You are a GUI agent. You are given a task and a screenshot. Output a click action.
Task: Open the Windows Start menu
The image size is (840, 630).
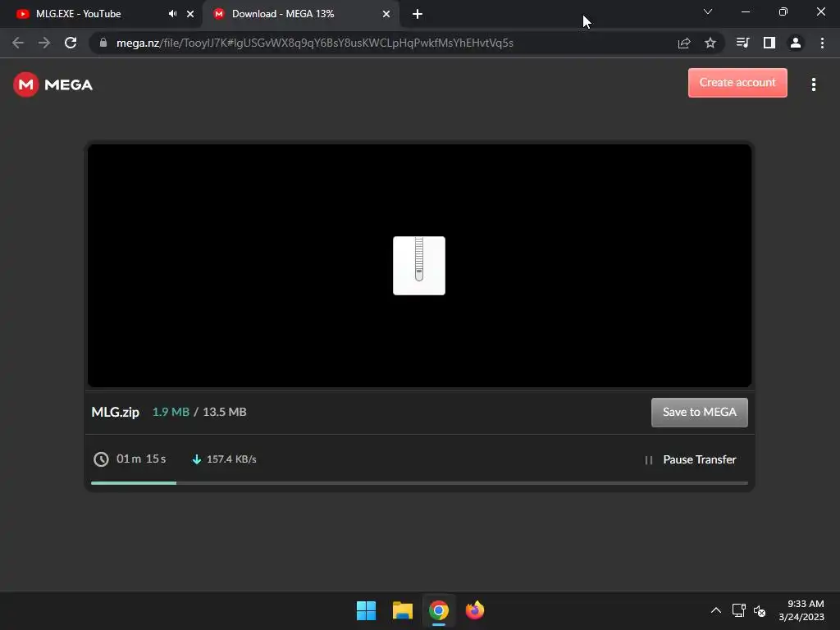coord(367,610)
